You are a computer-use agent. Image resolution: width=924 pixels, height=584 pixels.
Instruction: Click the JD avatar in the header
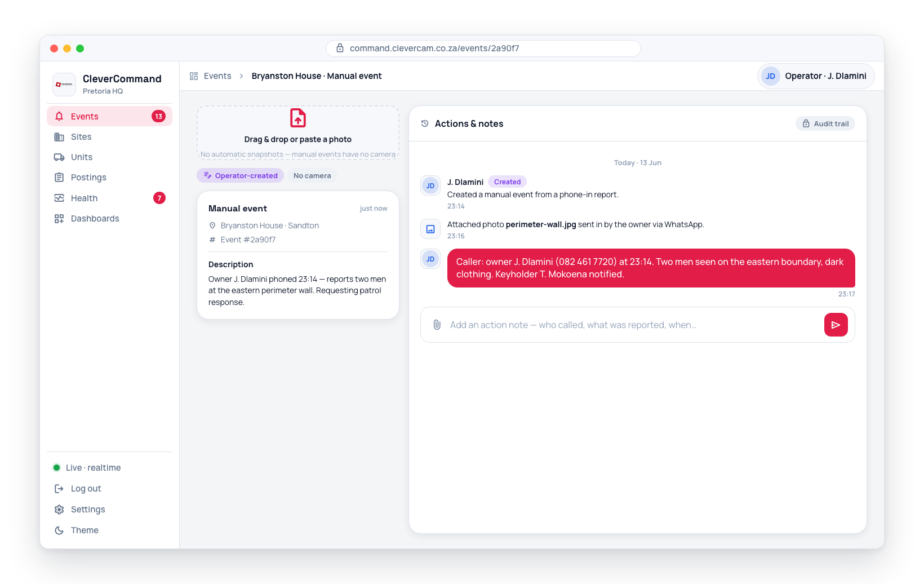(x=770, y=76)
